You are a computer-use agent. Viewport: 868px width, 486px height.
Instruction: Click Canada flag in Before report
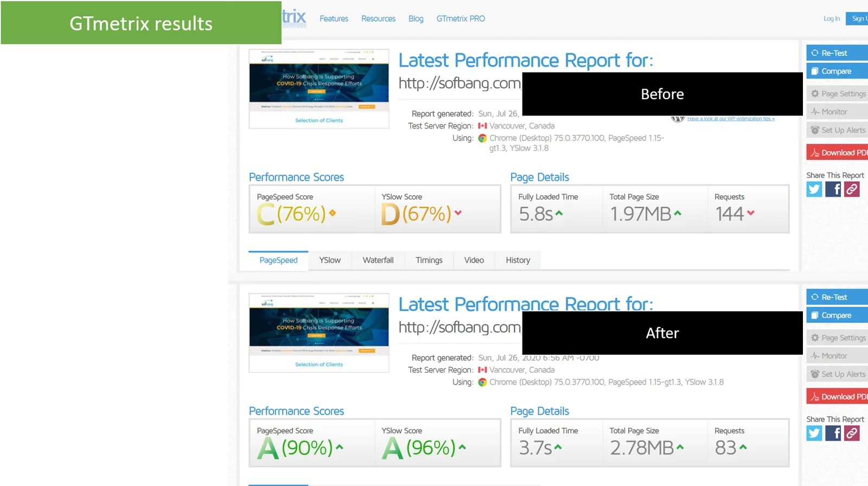tap(482, 126)
